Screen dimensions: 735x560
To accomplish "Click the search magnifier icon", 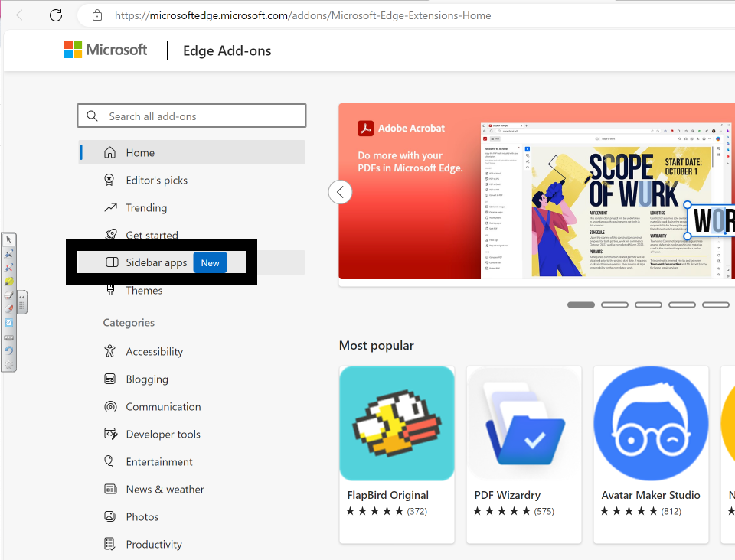I will coord(93,116).
